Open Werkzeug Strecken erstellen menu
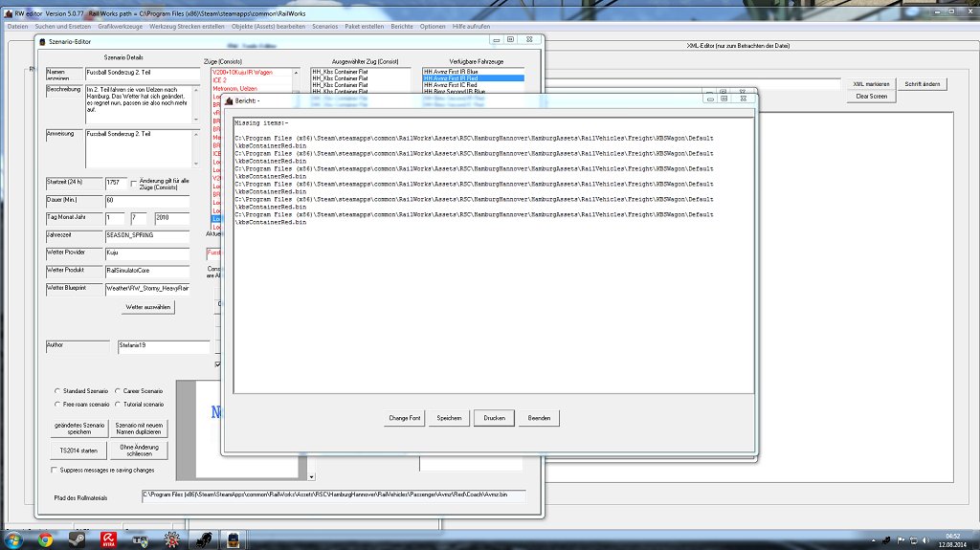Viewport: 980px width, 550px height. pyautogui.click(x=187, y=27)
